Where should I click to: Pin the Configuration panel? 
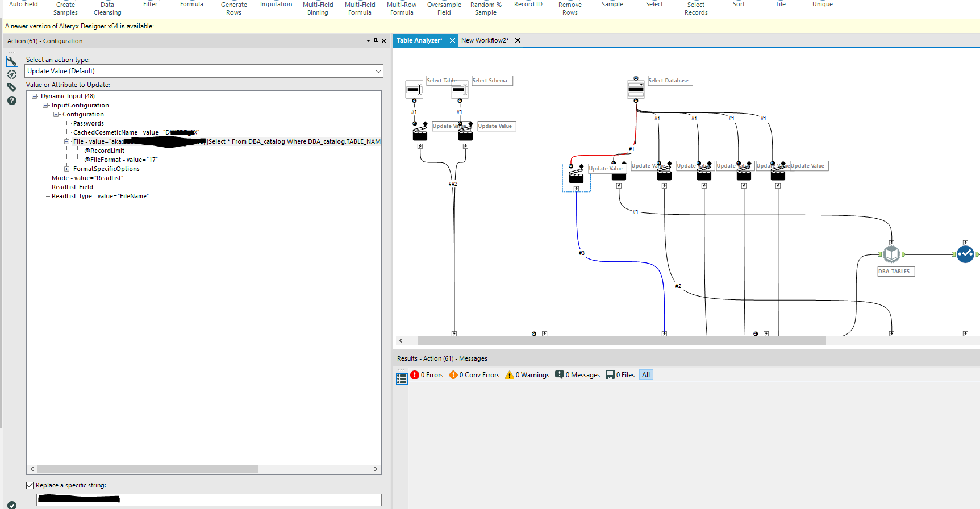pos(376,41)
